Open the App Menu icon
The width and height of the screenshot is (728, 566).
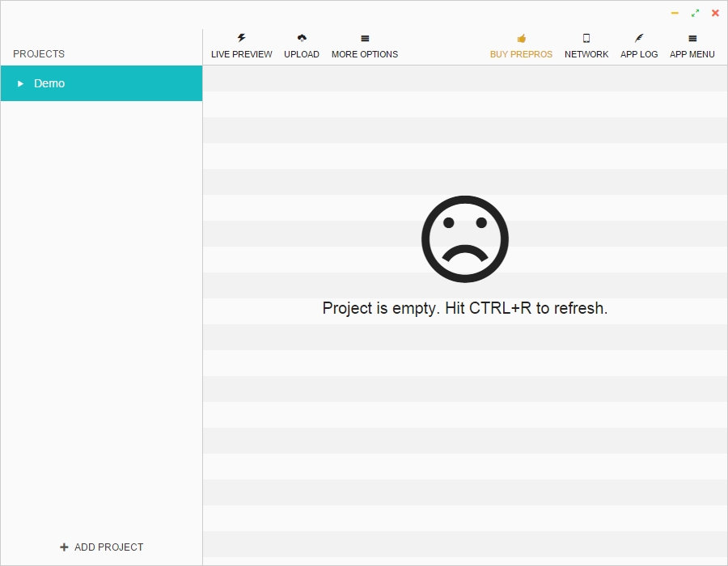(x=692, y=37)
